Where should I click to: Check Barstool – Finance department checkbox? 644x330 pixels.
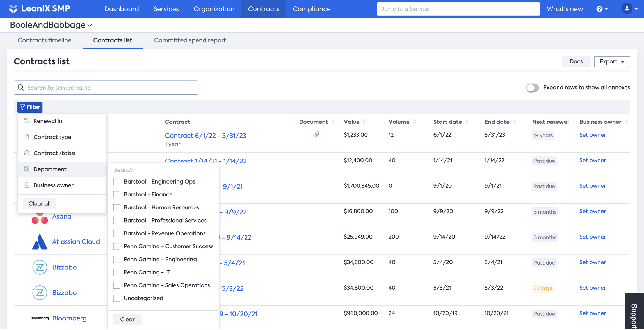117,195
